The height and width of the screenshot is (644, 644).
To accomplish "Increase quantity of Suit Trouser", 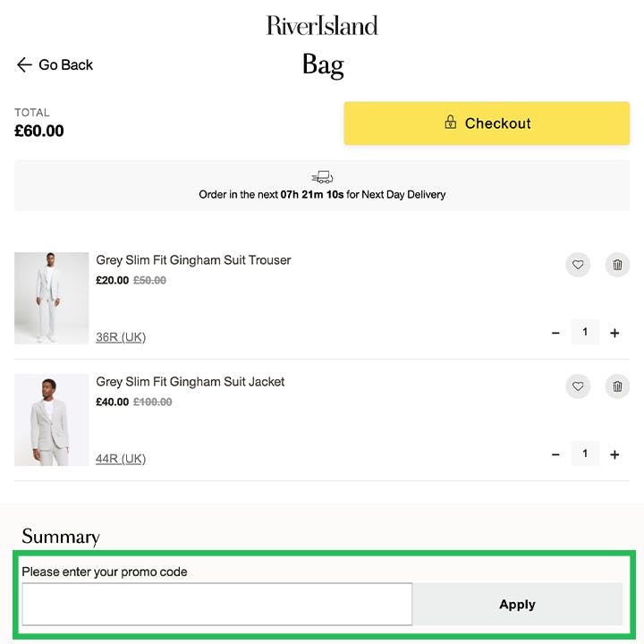I will tap(614, 333).
